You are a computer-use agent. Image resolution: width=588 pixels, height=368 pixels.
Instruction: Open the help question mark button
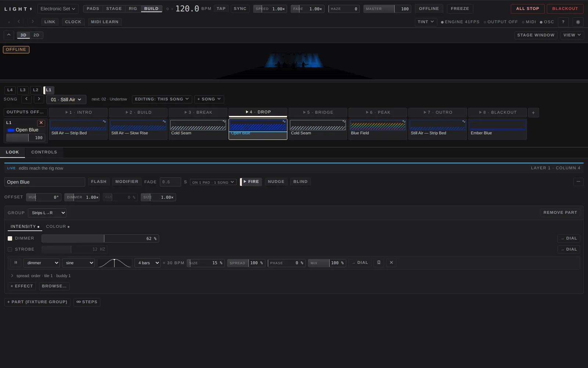point(563,22)
